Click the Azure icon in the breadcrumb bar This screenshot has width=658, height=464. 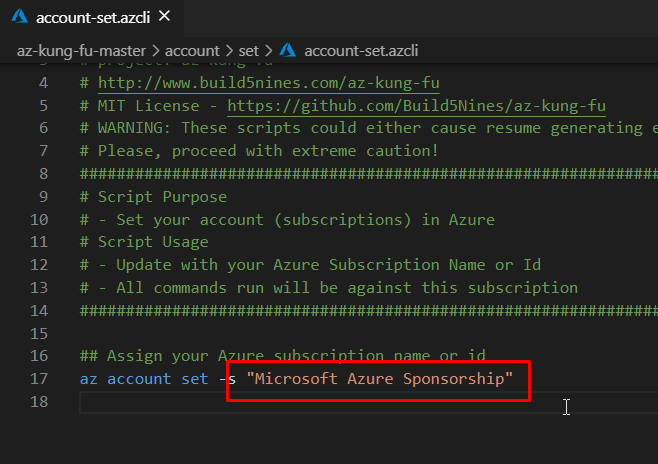coord(288,49)
